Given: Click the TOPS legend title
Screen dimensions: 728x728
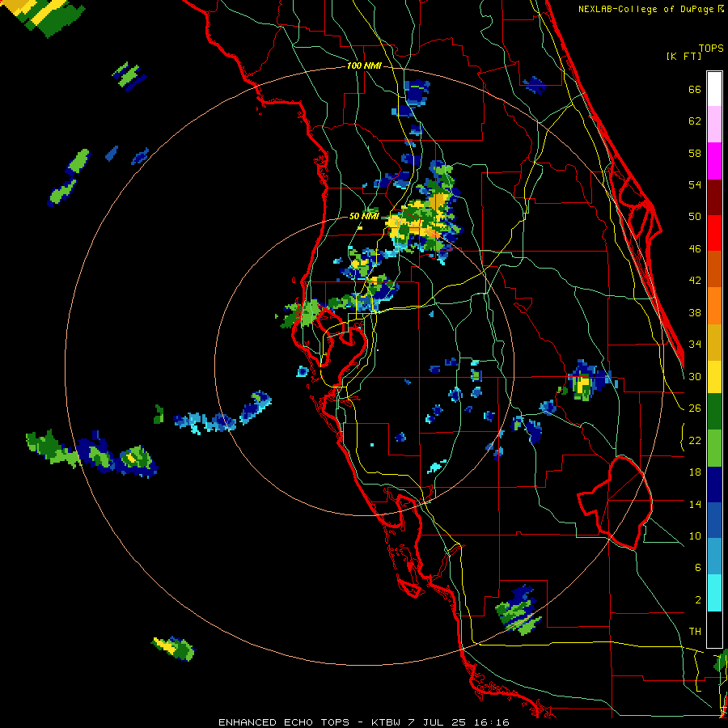Looking at the screenshot, I should point(710,48).
